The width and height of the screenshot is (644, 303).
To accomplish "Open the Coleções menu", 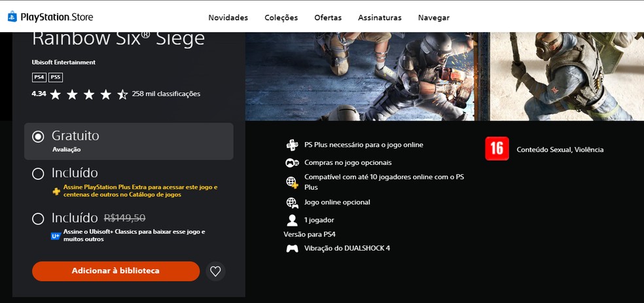I will click(x=281, y=18).
